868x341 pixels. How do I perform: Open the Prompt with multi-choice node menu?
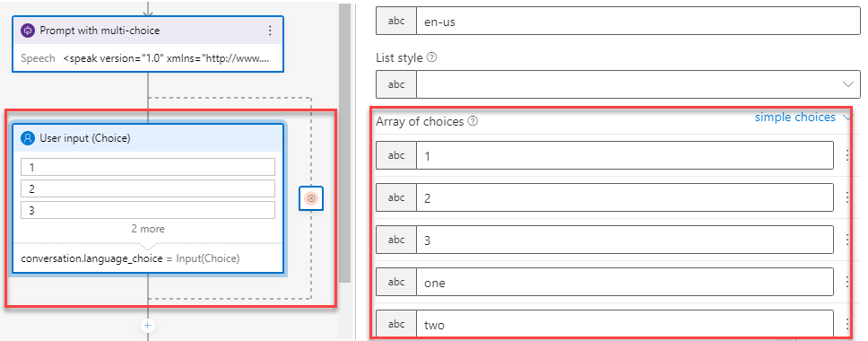[x=270, y=31]
